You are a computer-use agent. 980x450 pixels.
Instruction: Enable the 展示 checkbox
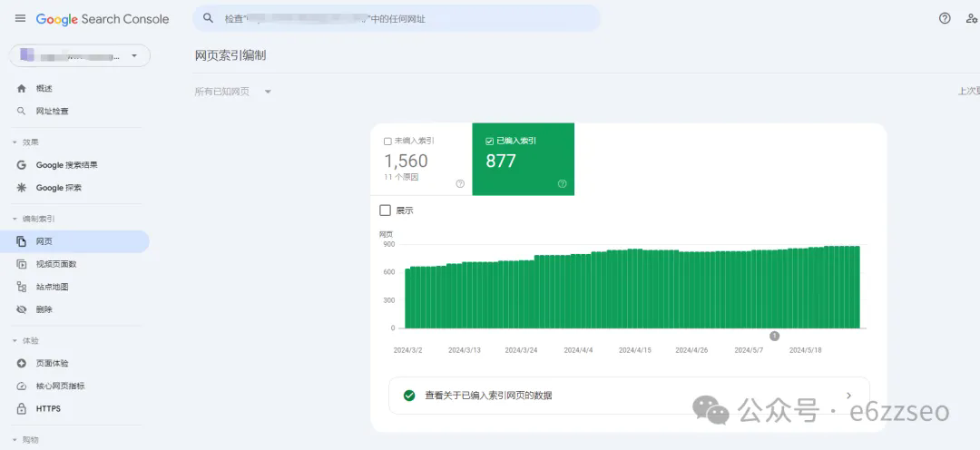pyautogui.click(x=385, y=210)
